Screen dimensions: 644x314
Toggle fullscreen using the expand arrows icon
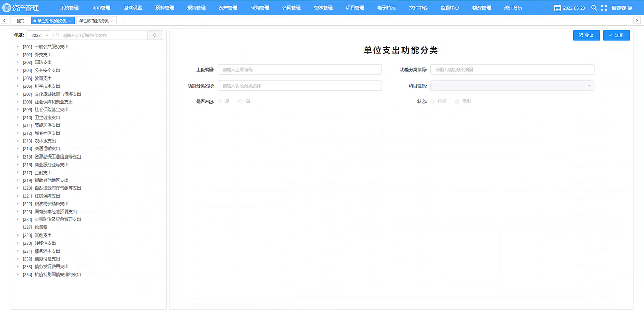603,8
